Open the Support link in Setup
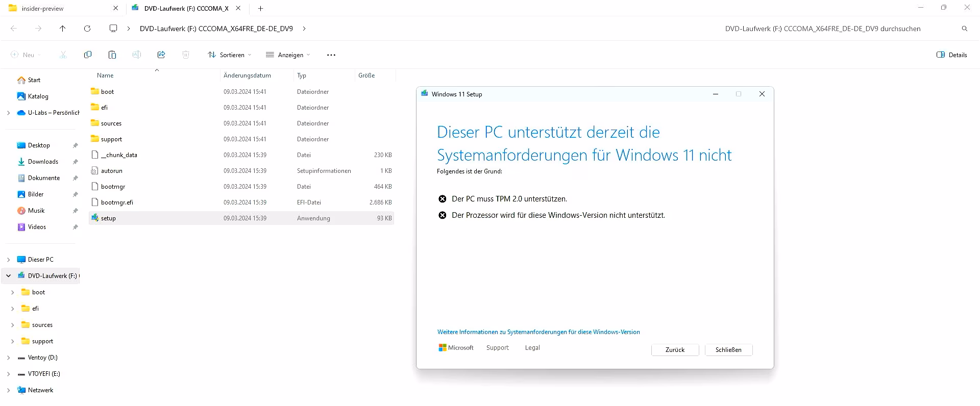Image resolution: width=980 pixels, height=406 pixels. tap(497, 348)
